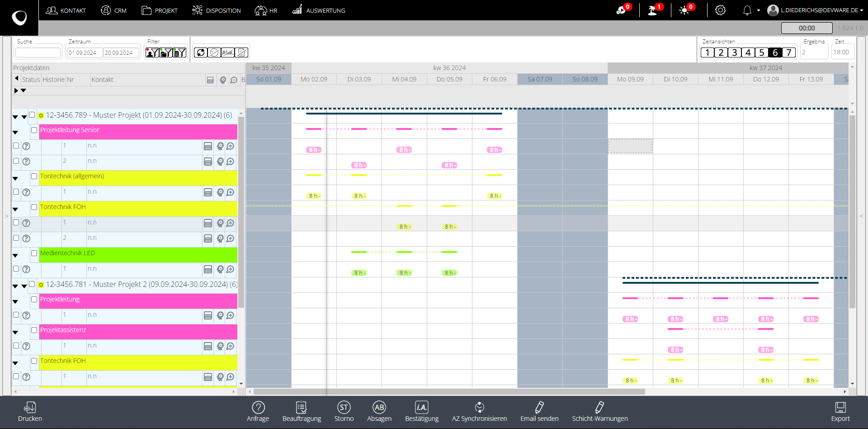
Task: Tick the Projektassistenz checkbox
Action: click(34, 330)
